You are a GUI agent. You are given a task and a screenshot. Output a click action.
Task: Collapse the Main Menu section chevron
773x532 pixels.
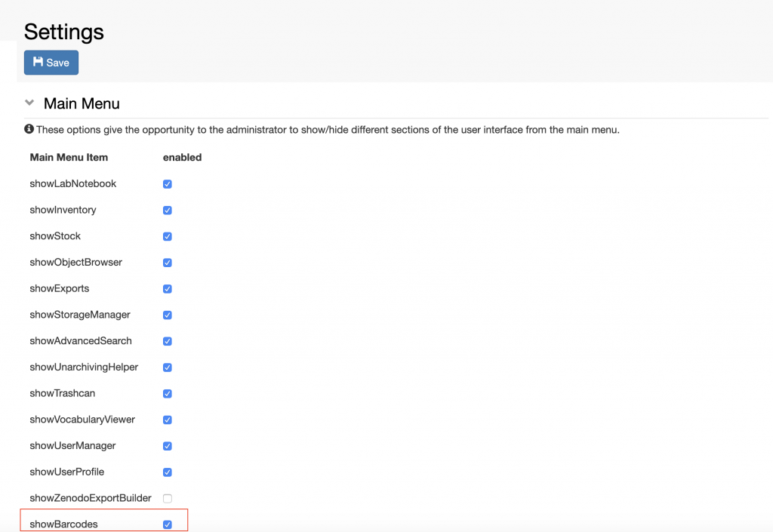pos(29,103)
